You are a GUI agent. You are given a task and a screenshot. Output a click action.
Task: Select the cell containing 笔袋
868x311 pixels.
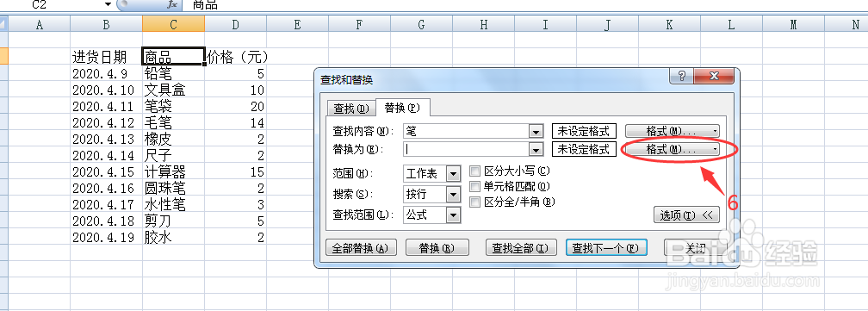click(x=173, y=106)
